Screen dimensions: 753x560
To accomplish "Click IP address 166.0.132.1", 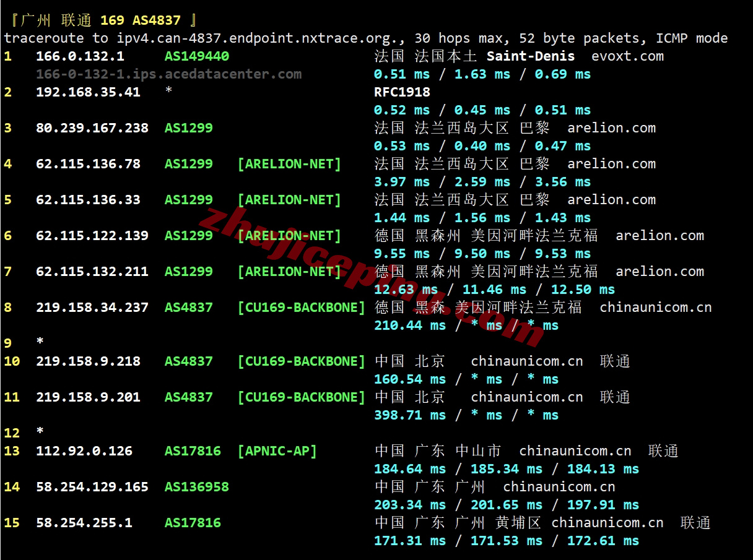I will pos(80,56).
